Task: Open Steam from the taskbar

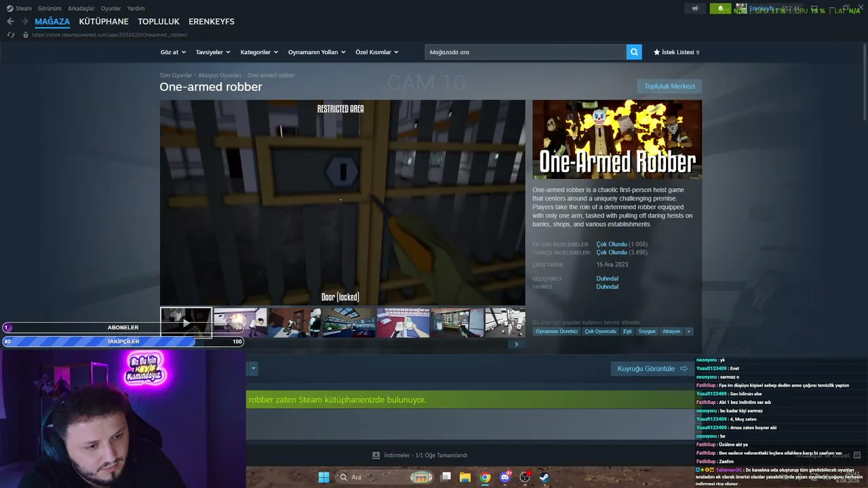Action: tap(545, 477)
